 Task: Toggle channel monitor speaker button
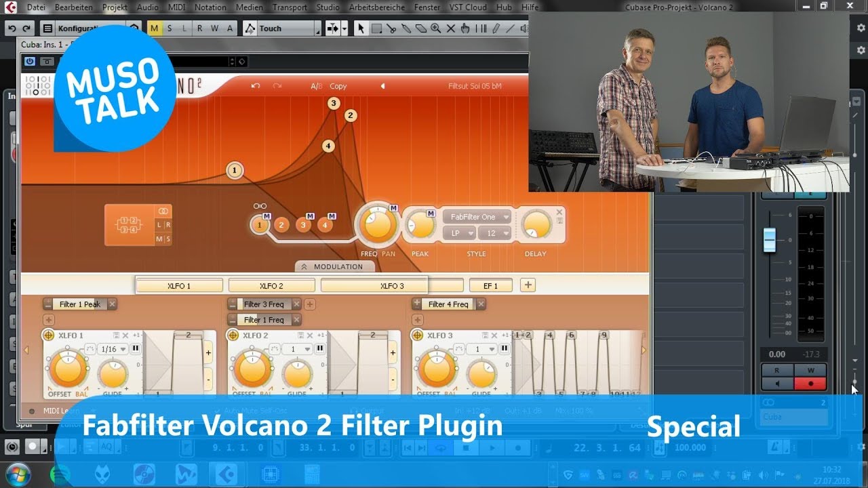tap(778, 384)
